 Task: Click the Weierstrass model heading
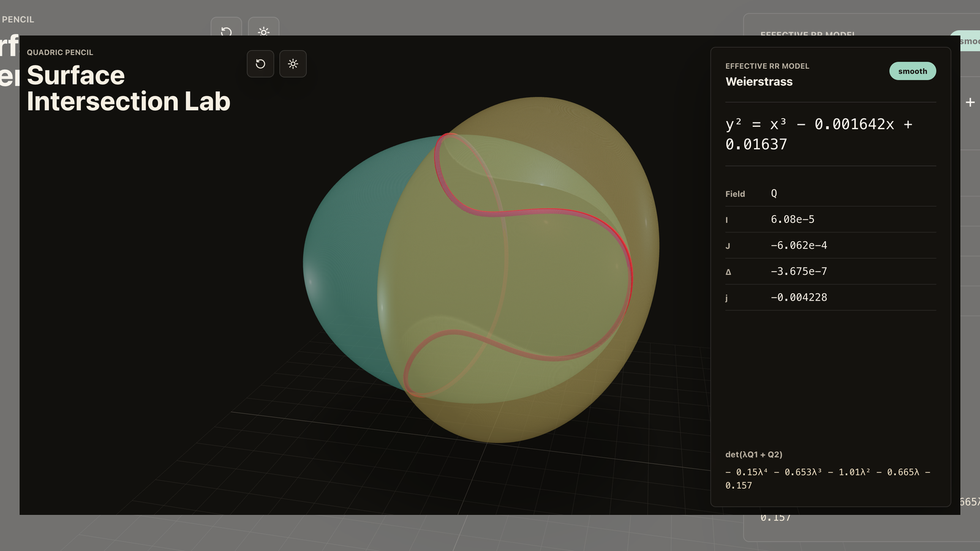pyautogui.click(x=759, y=81)
